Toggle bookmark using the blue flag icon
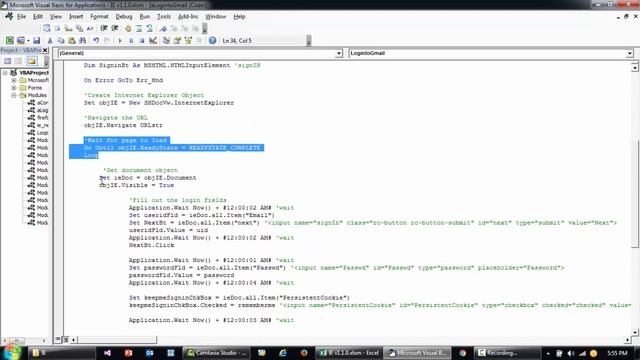The image size is (640, 360). point(163,29)
